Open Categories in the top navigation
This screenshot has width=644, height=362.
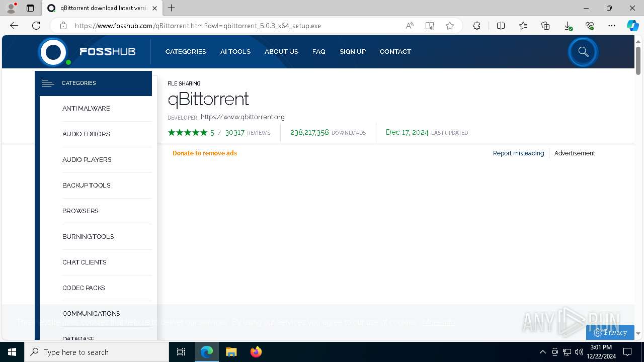(186, 52)
